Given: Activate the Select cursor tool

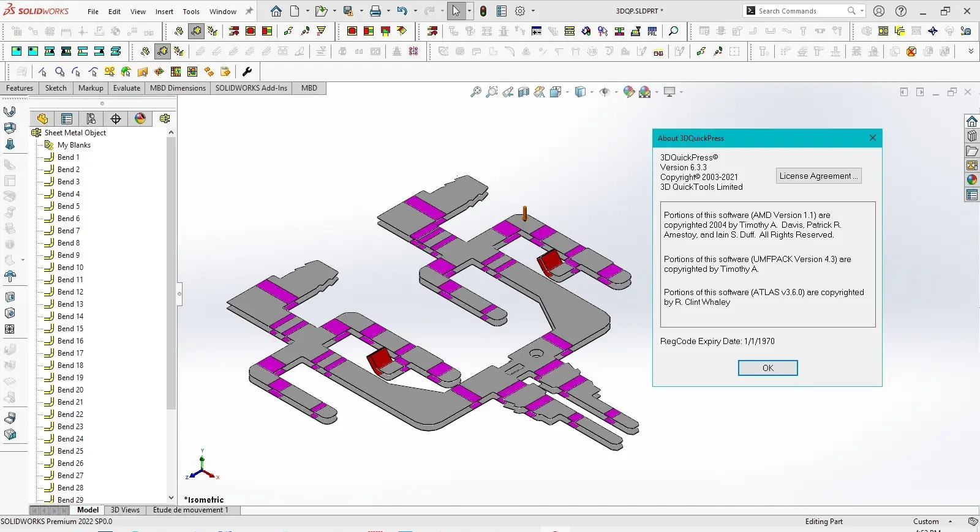Looking at the screenshot, I should click(x=456, y=11).
